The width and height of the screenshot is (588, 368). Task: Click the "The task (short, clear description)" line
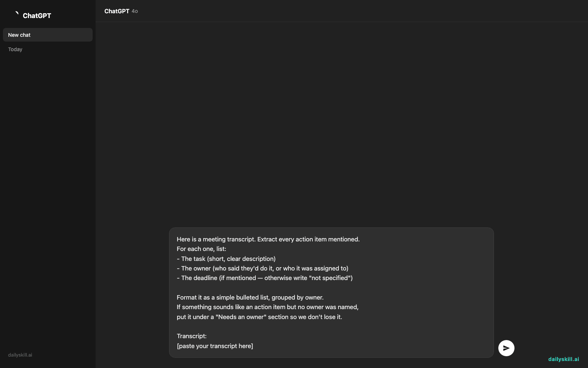pos(226,259)
